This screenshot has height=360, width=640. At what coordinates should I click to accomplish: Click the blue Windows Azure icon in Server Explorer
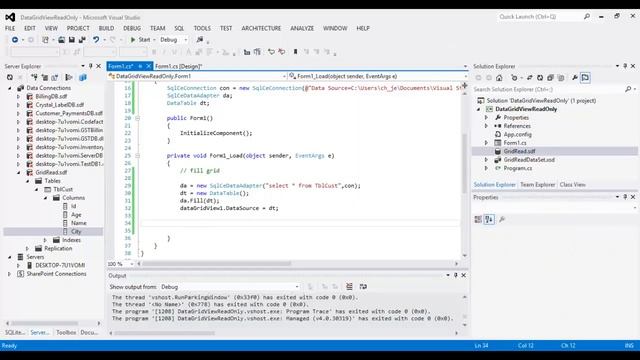(x=83, y=78)
